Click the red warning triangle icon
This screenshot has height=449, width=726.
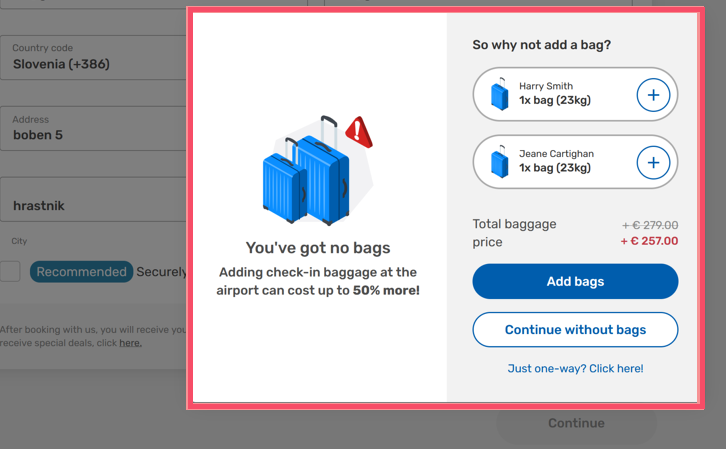358,132
